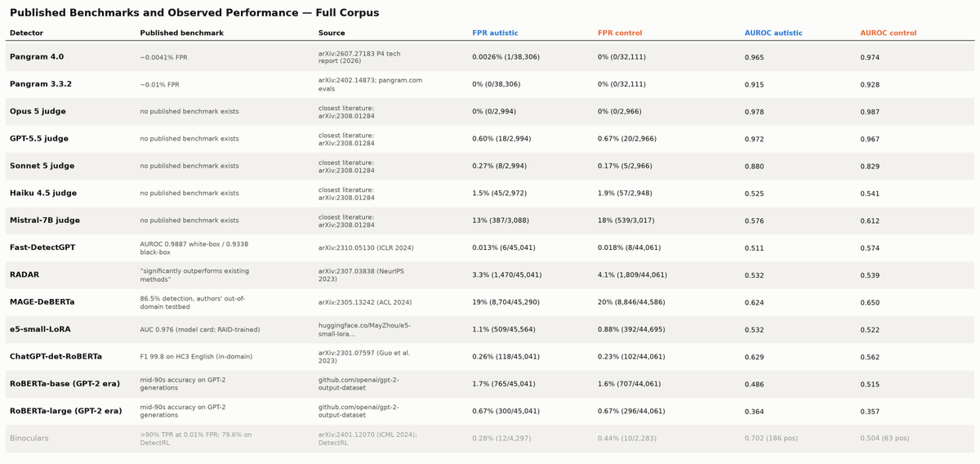Click the '13% (387/3,088)' FPR autistic value
Viewport: 980px width, 464px height.
(x=501, y=221)
